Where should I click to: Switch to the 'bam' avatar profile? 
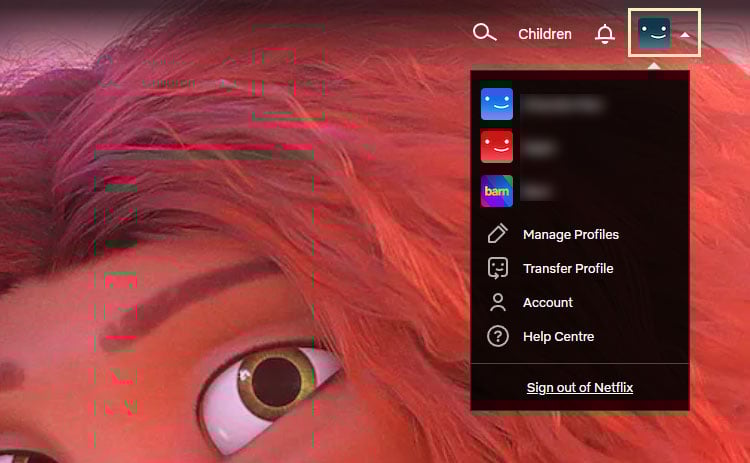(x=496, y=191)
